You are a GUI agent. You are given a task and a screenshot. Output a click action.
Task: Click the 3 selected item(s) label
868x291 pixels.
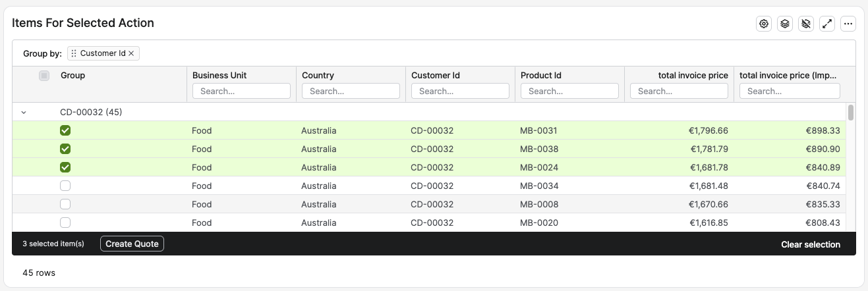pos(53,244)
